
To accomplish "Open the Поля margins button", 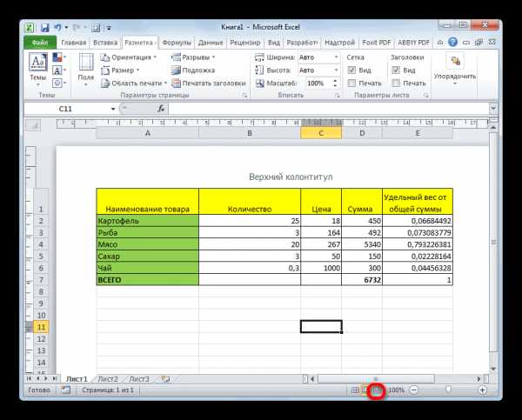I will coord(86,70).
